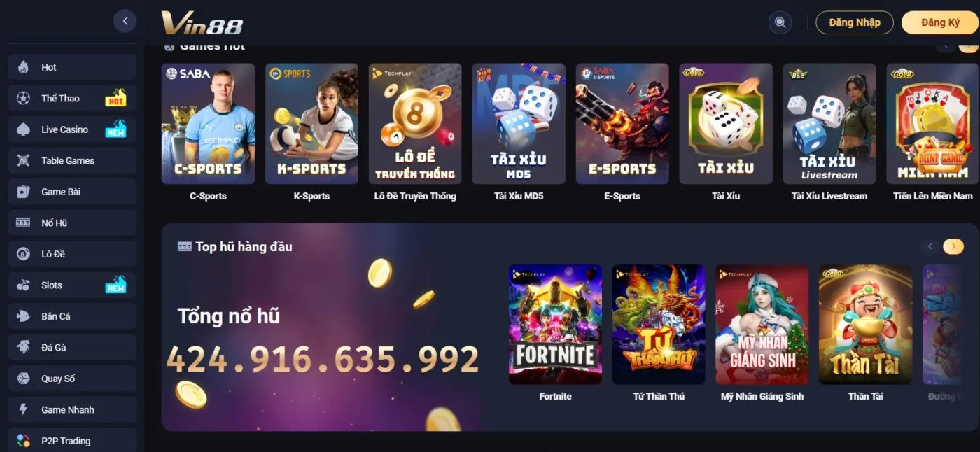Open the Live Casino spade icon
Viewport: 980px width, 452px height.
23,129
